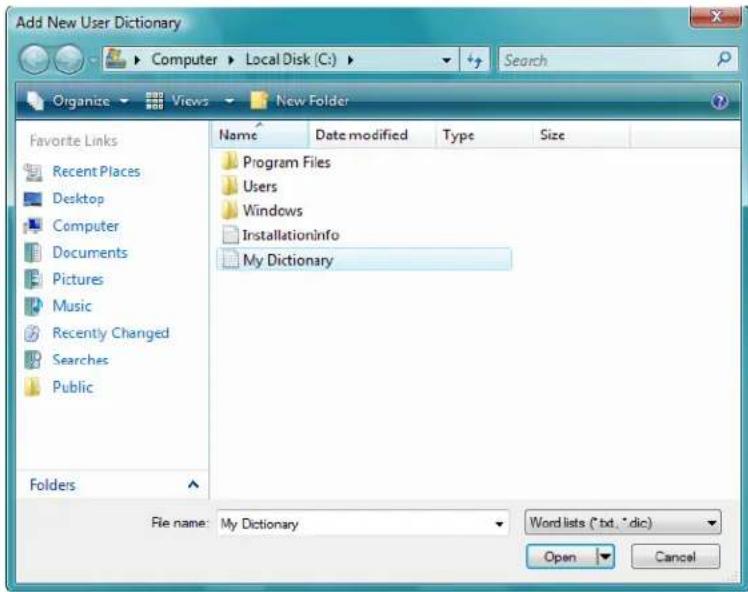Screen dimensions: 748x592
Task: Click the Computer icon in Favorite Links
Action: (x=33, y=226)
